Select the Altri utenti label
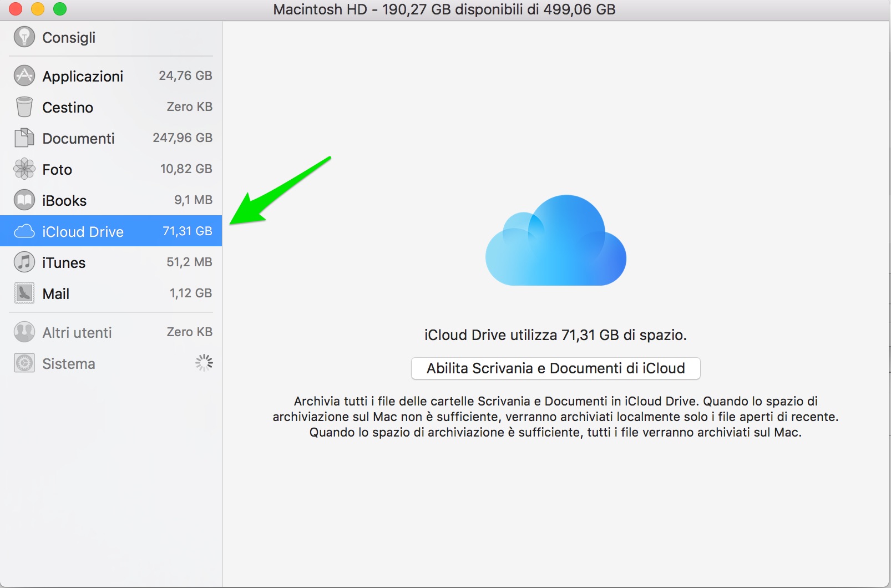Screen dimensions: 891x588 pyautogui.click(x=77, y=332)
